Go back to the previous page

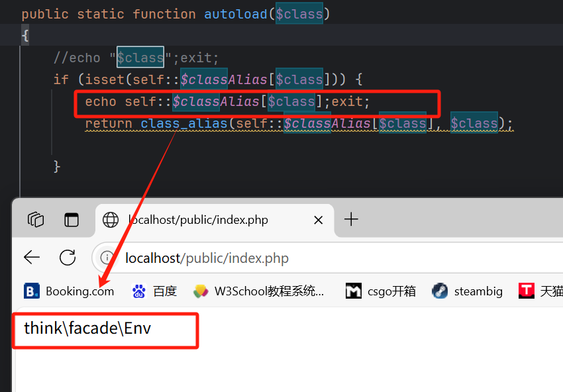32,258
